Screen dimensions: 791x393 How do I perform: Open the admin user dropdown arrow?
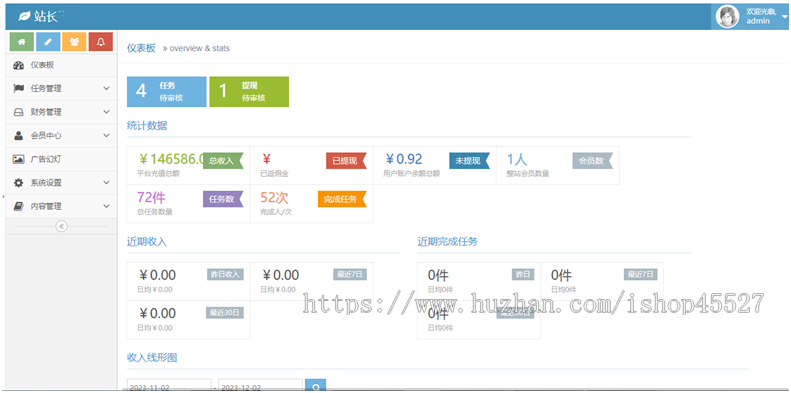click(785, 17)
